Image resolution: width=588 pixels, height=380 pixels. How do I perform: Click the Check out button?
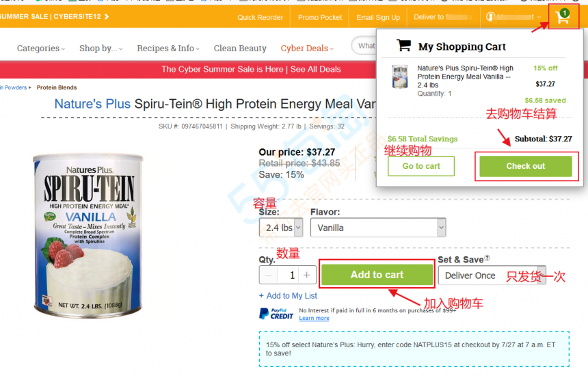(x=526, y=166)
